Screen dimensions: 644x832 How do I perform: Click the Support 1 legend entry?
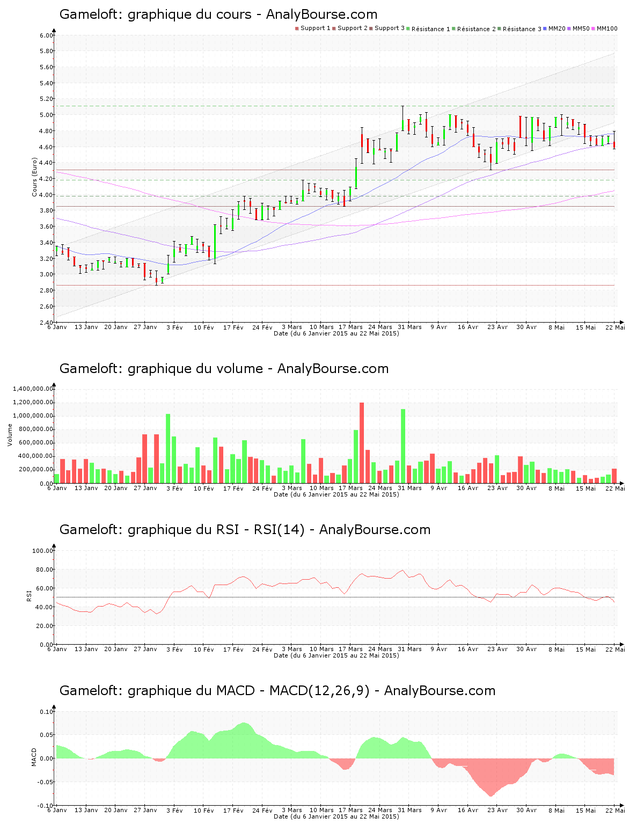313,28
